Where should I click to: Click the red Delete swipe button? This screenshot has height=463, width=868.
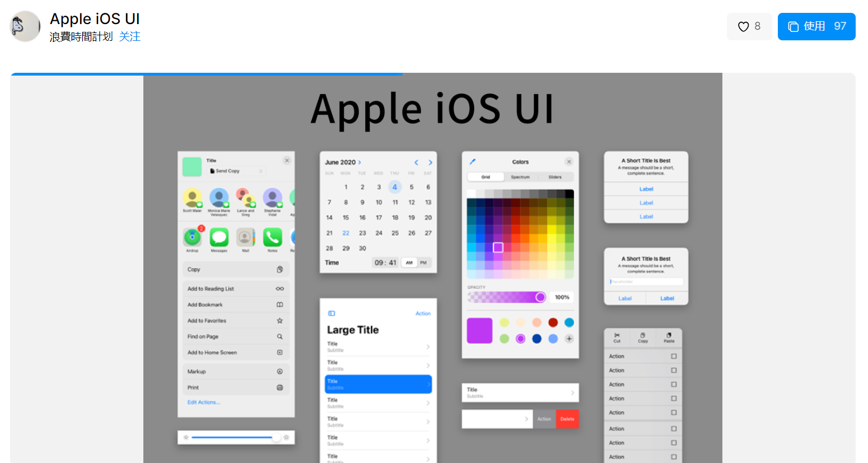tap(567, 419)
